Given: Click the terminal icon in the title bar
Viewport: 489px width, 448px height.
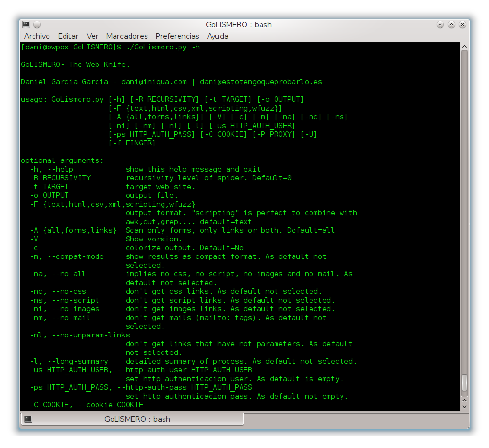Looking at the screenshot, I should pyautogui.click(x=27, y=24).
